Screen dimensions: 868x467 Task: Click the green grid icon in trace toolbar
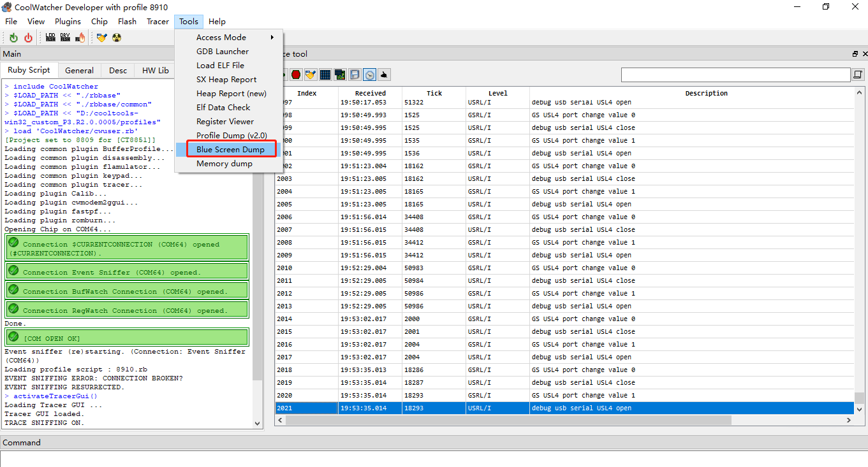coord(340,75)
